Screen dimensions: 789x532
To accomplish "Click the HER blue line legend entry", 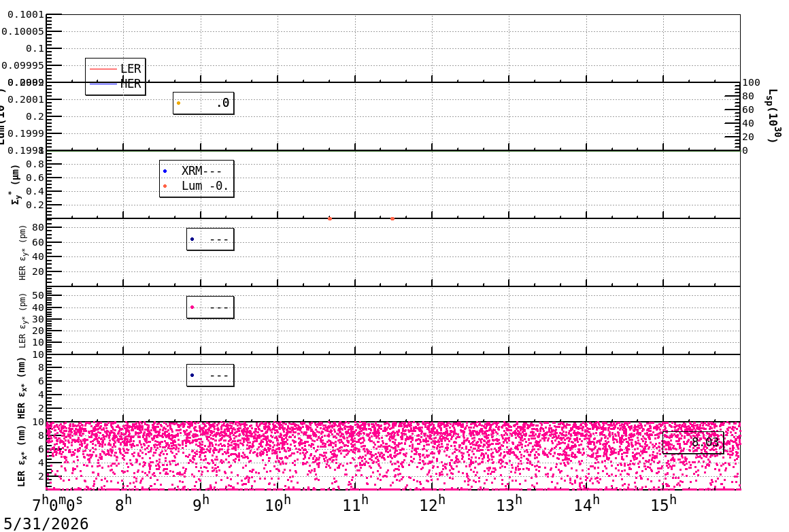I will pos(115,84).
